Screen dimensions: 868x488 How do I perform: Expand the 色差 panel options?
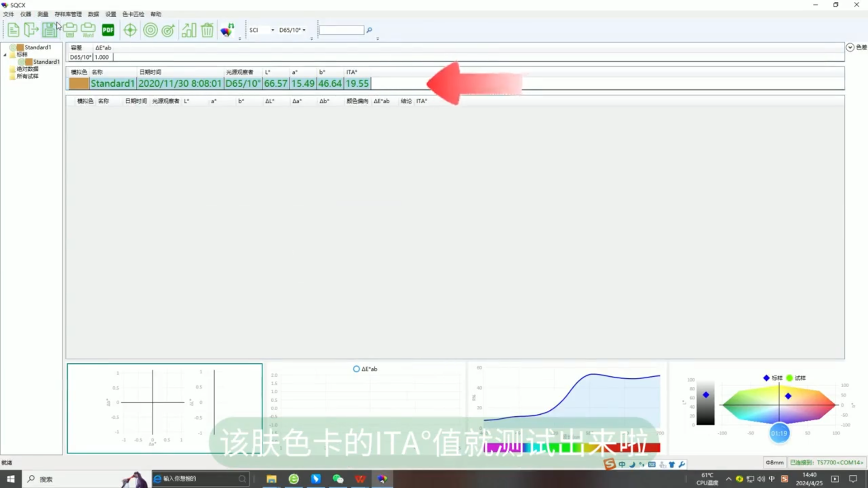[x=849, y=47]
